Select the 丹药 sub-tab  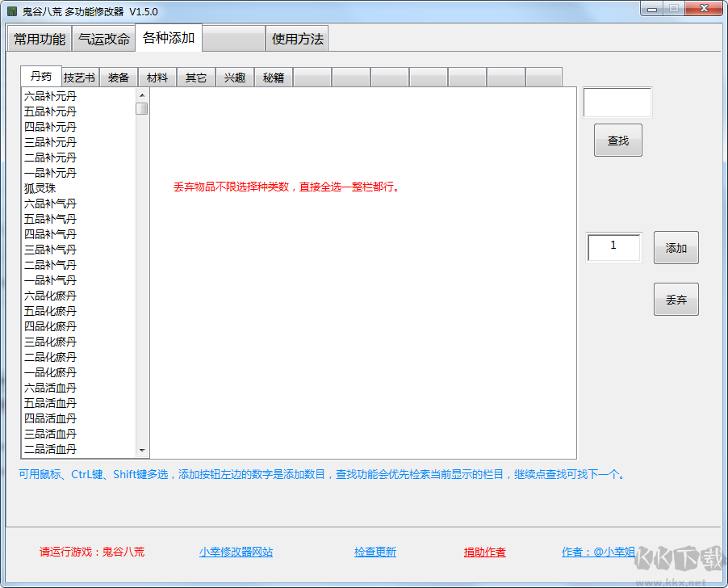coord(41,76)
